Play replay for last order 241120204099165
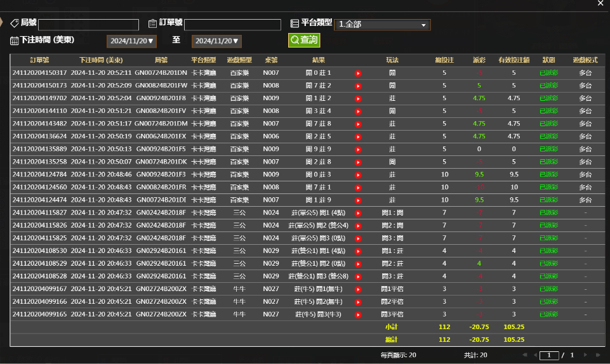The height and width of the screenshot is (364, 610). pyautogui.click(x=358, y=314)
